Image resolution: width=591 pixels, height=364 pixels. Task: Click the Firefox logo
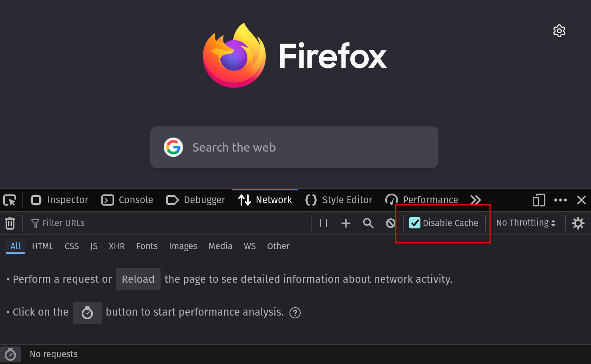[x=234, y=55]
